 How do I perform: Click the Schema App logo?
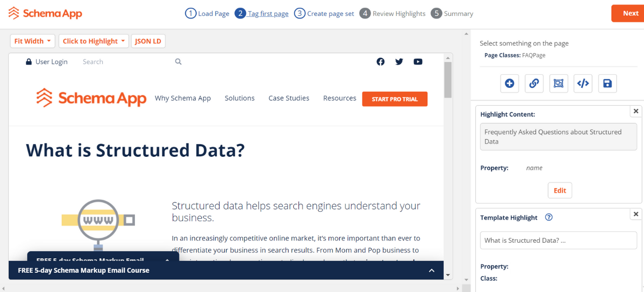tap(45, 13)
